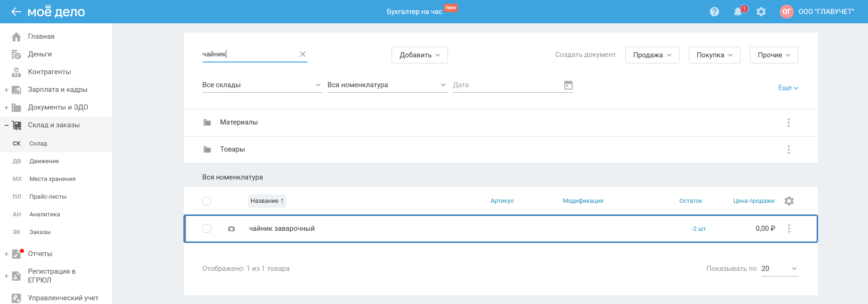Click the Главная home icon
868x304 pixels.
pos(16,37)
